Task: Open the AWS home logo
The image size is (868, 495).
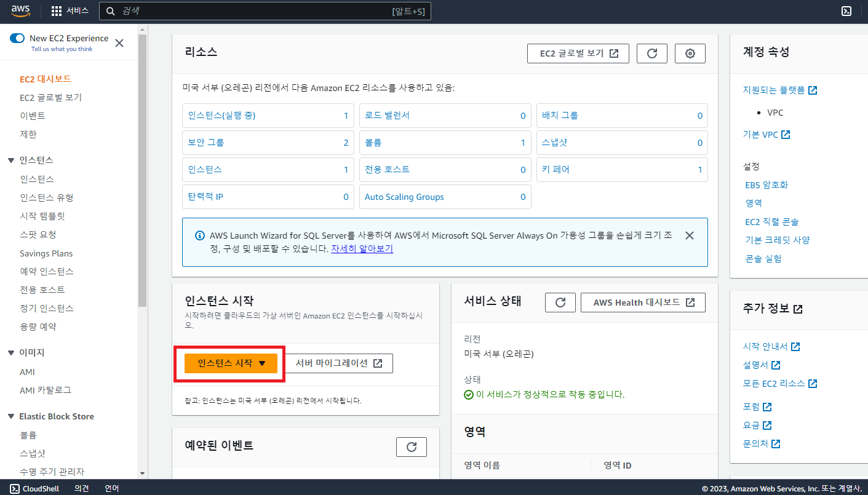Action: [22, 10]
